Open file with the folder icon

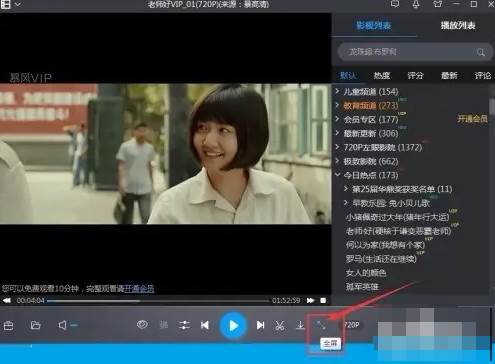pos(35,325)
